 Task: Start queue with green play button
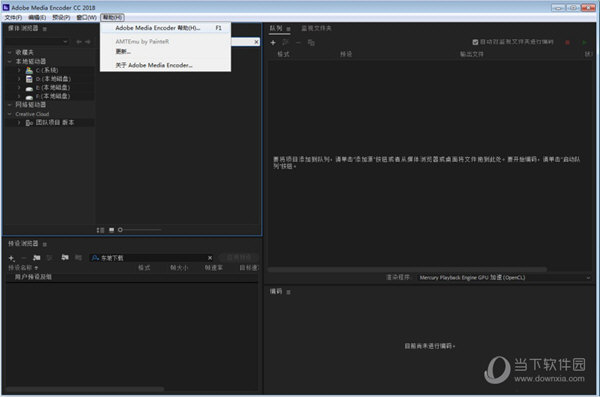coord(584,42)
